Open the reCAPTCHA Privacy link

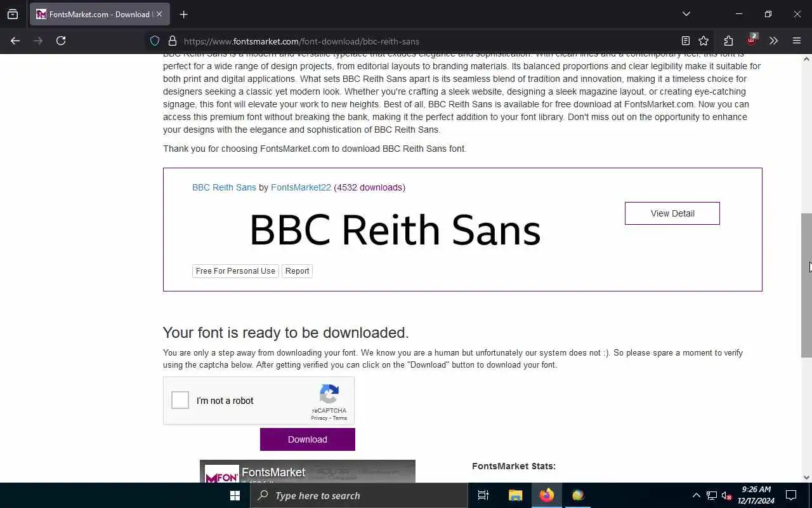click(319, 418)
